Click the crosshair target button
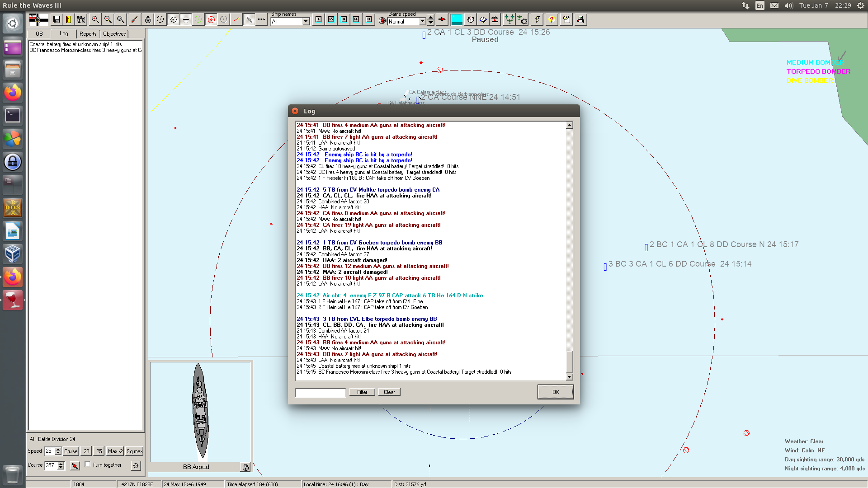The width and height of the screenshot is (868, 488). point(136,465)
